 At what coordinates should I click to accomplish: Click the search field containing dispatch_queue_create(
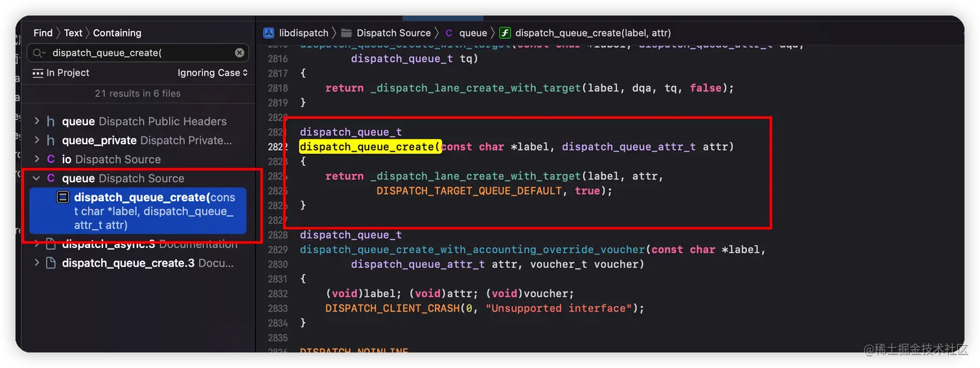137,53
